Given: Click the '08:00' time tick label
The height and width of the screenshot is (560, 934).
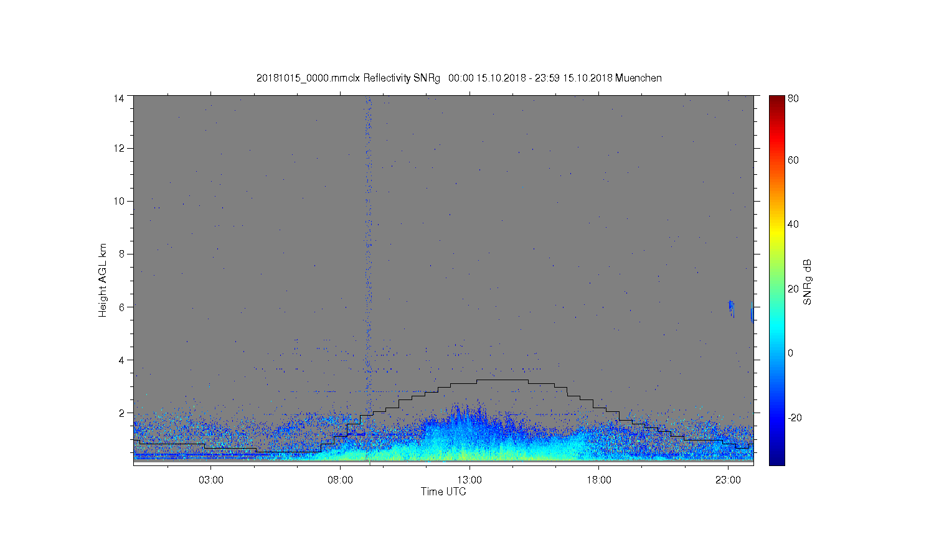Looking at the screenshot, I should pyautogui.click(x=341, y=480).
